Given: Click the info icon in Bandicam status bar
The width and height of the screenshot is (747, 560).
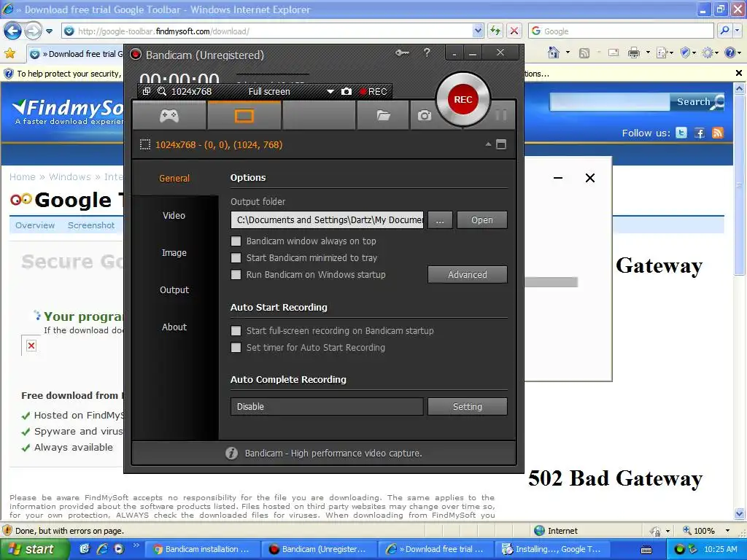Looking at the screenshot, I should point(231,453).
